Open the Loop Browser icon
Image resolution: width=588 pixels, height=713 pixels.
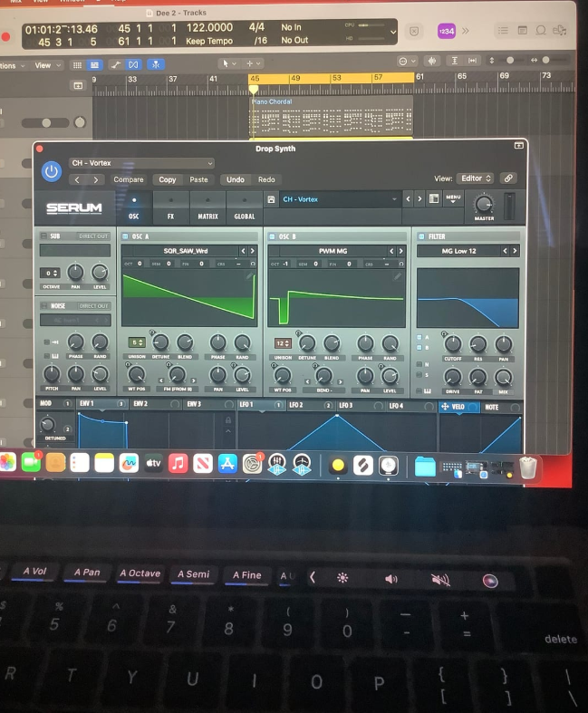[541, 31]
